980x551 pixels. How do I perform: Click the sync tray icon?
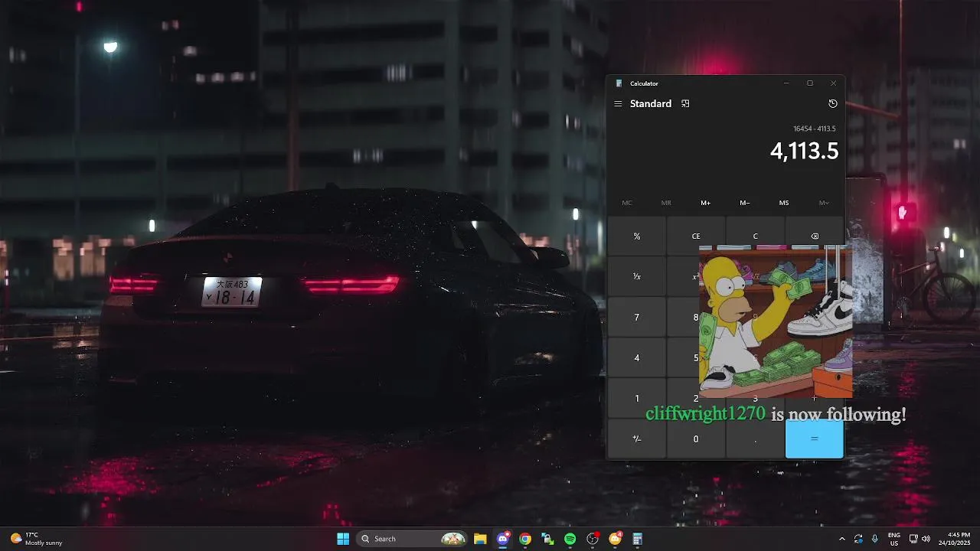pyautogui.click(x=858, y=539)
